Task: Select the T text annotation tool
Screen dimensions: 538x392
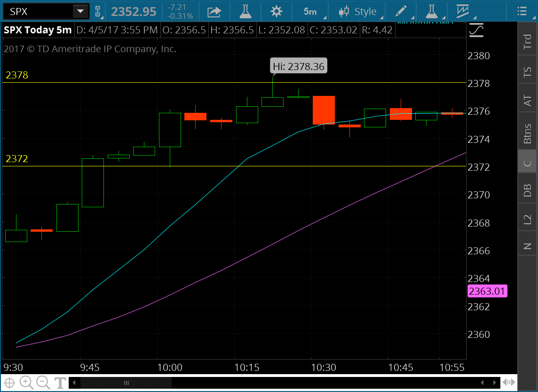Action: pyautogui.click(x=60, y=383)
